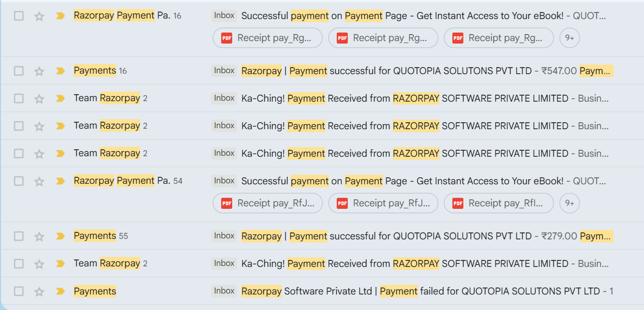Star the bottommost Team Razorpay email
Viewport: 644px width, 310px height.
(x=39, y=264)
